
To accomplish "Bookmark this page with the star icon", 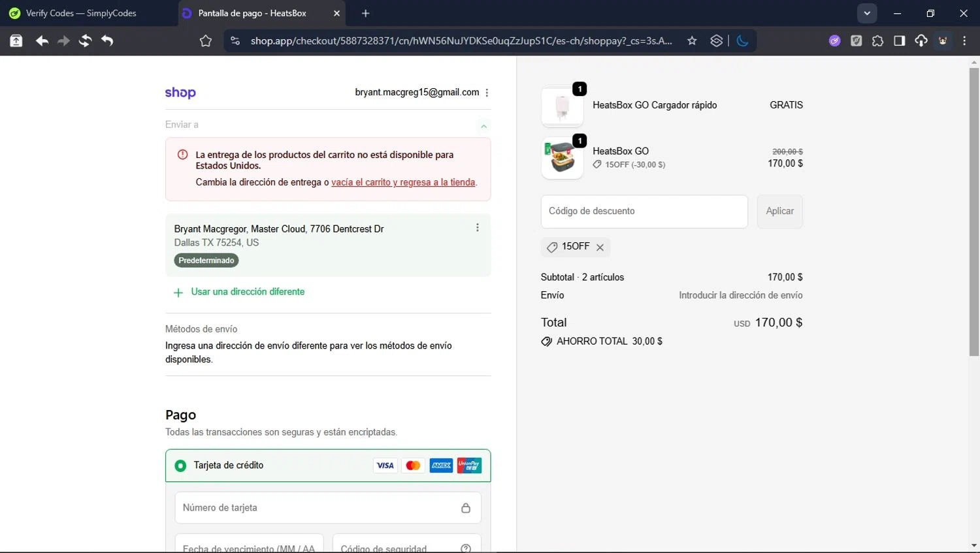I will 692,41.
